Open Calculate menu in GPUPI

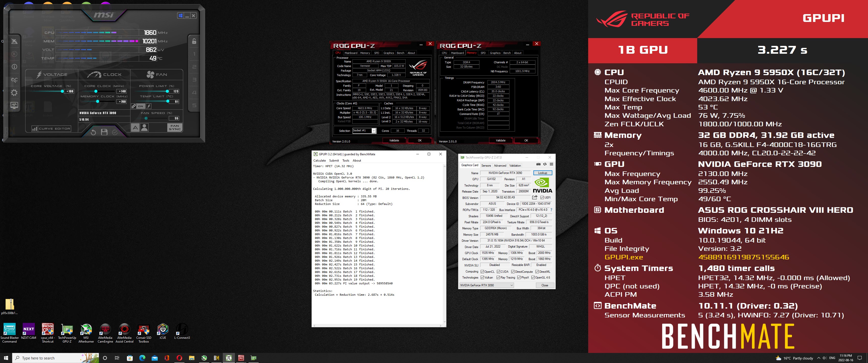[319, 161]
